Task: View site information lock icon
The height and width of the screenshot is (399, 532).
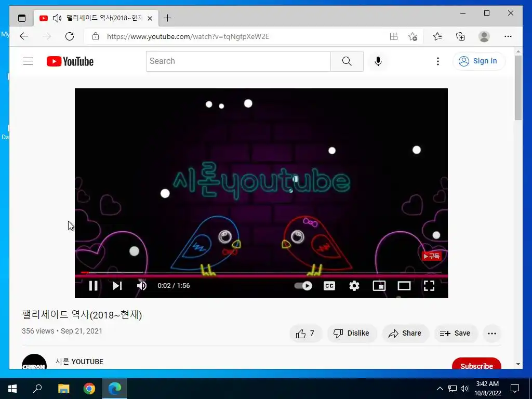Action: tap(96, 36)
